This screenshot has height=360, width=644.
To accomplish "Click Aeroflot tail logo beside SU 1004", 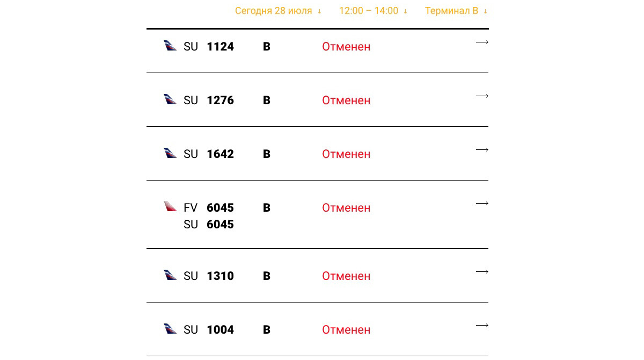I will pyautogui.click(x=170, y=329).
